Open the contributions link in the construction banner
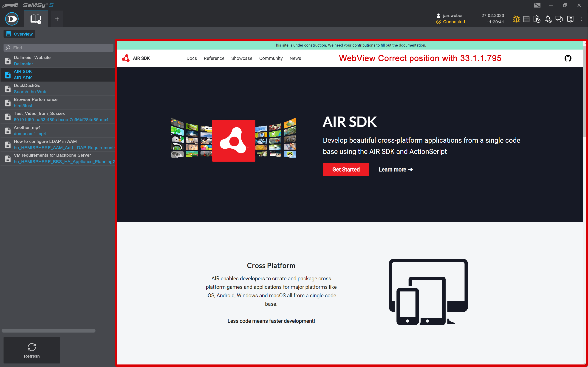 coord(364,45)
